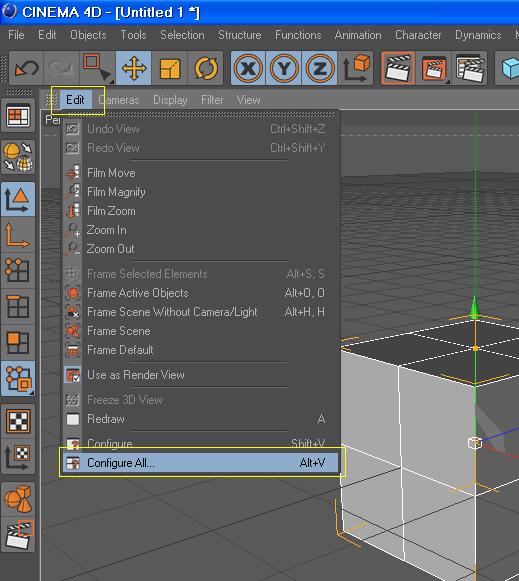Click the greyed Redo icon in toolbar
The image size is (519, 581).
point(61,68)
